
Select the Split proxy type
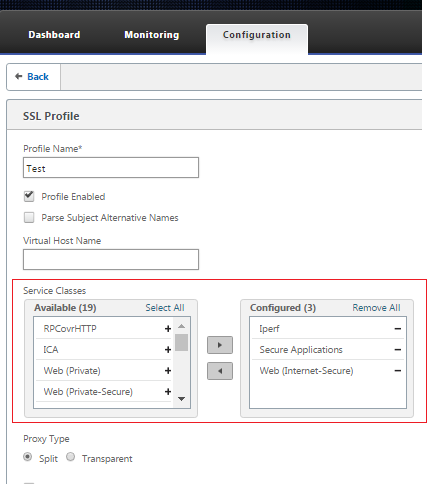28,457
